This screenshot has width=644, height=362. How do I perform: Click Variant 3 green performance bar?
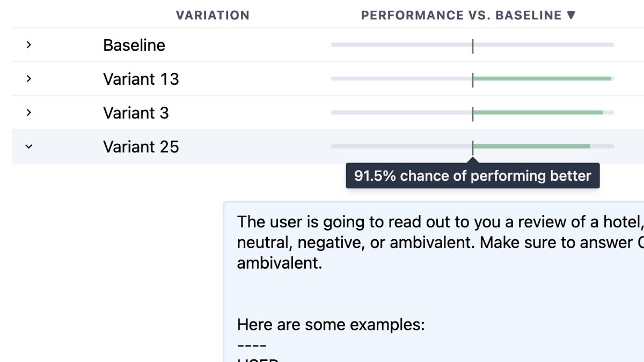coord(538,112)
